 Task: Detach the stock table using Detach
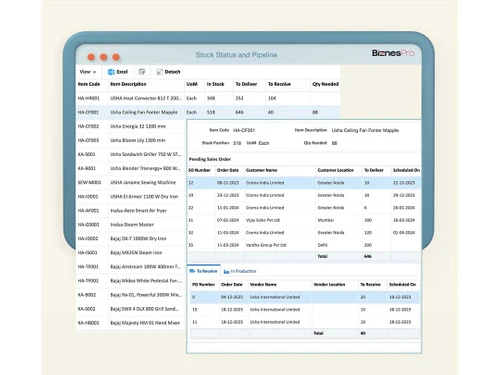click(x=168, y=72)
